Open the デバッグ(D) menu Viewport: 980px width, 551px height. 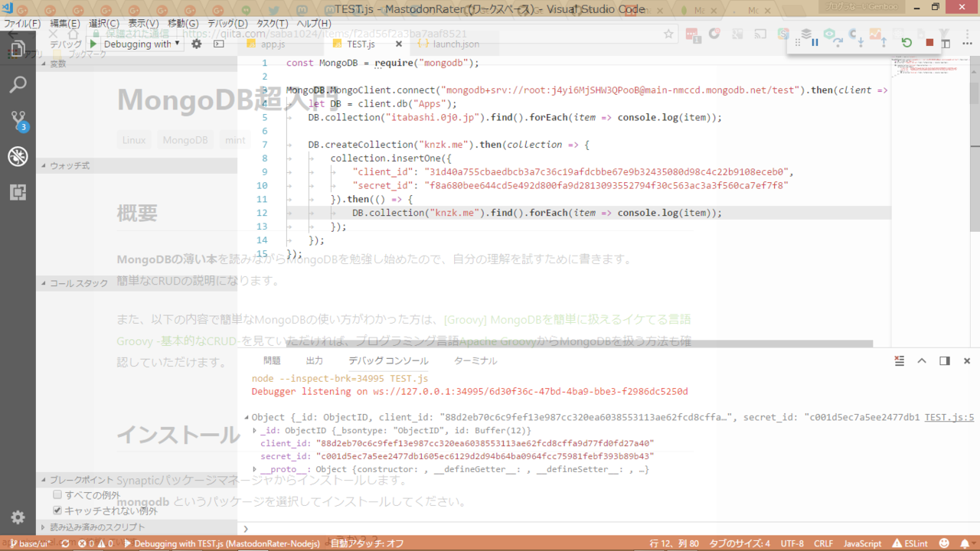[227, 24]
